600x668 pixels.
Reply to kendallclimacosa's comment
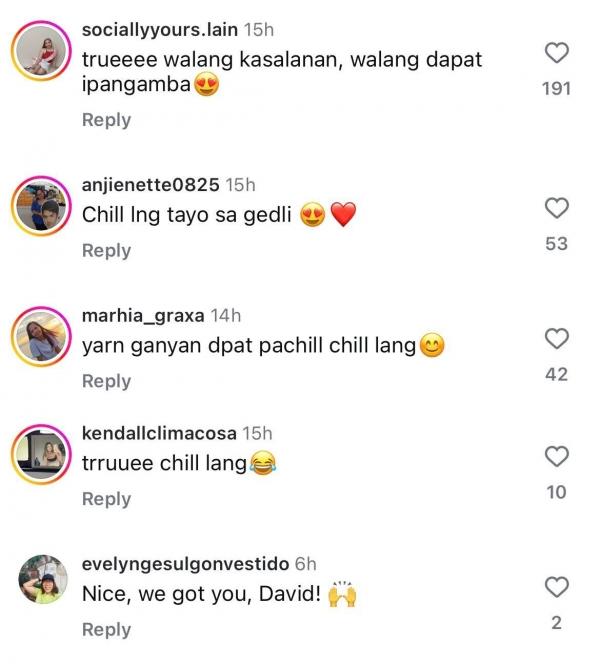(107, 499)
